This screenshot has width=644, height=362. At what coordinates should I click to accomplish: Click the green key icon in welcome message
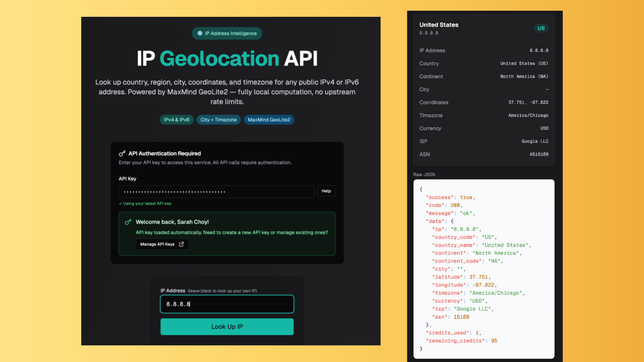pos(128,222)
